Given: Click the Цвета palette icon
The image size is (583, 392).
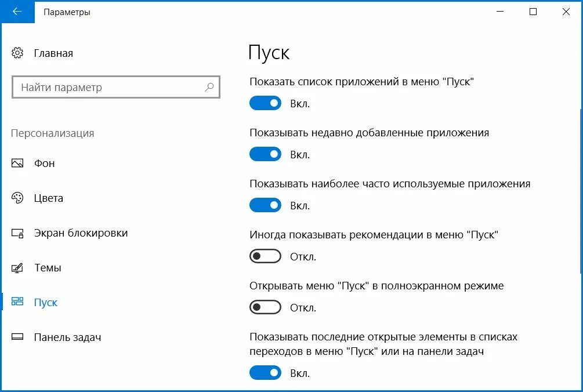Looking at the screenshot, I should 17,198.
